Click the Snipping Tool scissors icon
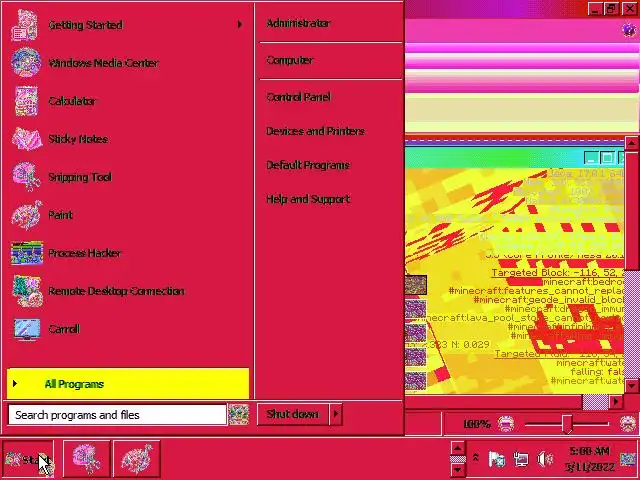Viewport: 640px width, 480px height. 26,176
